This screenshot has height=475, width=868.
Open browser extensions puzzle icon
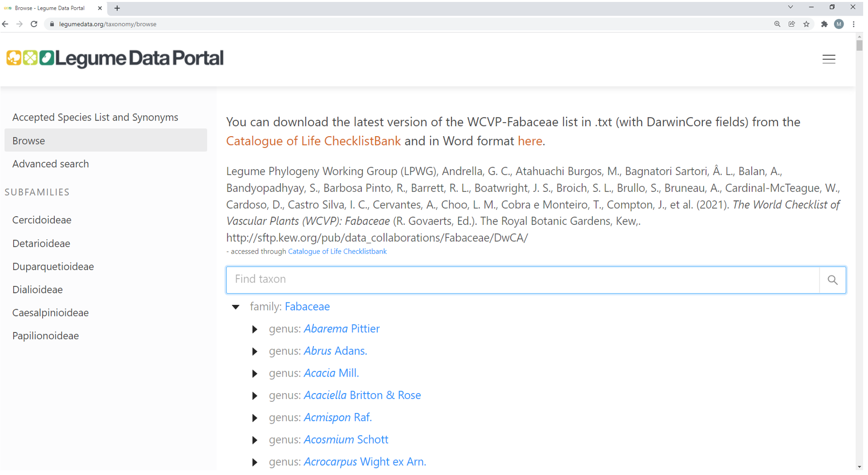(x=824, y=24)
